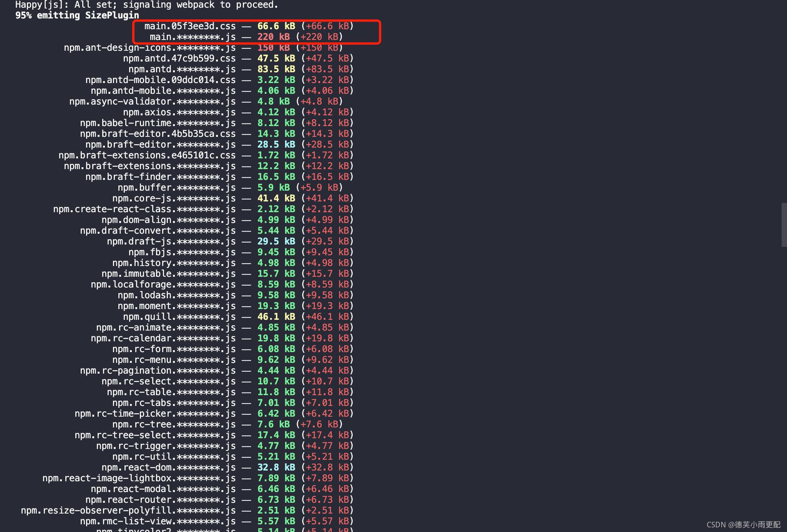Click 'npm.create-react-class.********.js' filename
Screen dimensions: 787x532
tap(144, 209)
